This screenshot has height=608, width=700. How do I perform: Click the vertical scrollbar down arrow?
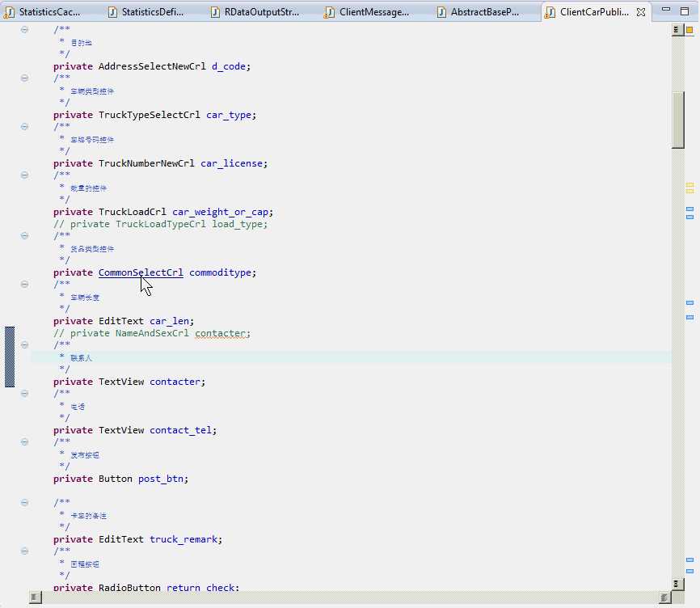point(677,584)
